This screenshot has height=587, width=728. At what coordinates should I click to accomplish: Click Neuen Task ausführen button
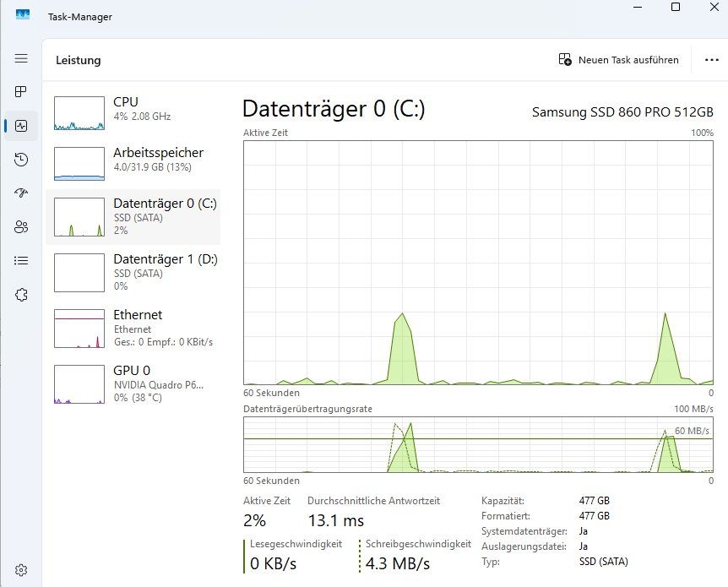[618, 60]
